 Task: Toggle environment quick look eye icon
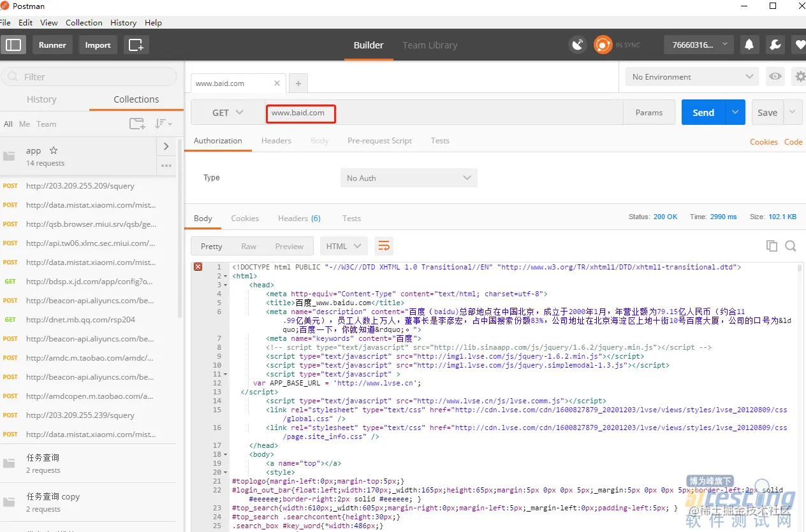pos(775,76)
